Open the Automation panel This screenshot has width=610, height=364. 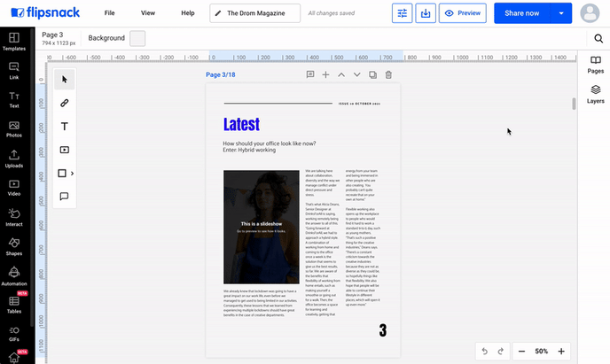point(14,276)
